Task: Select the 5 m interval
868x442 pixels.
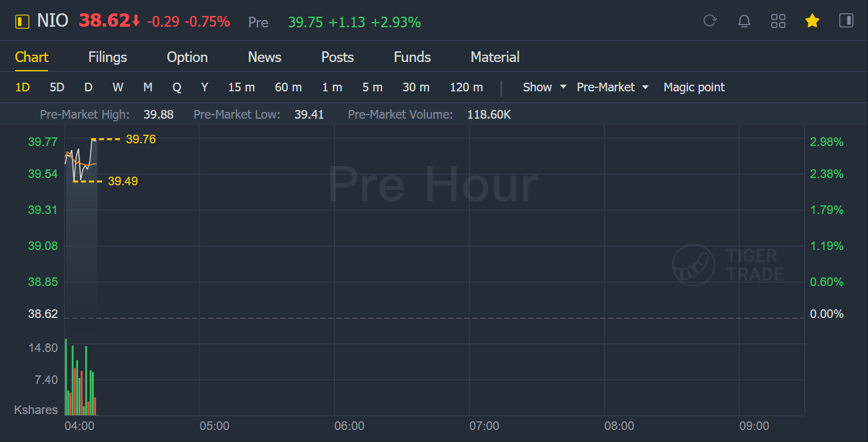Action: 372,87
